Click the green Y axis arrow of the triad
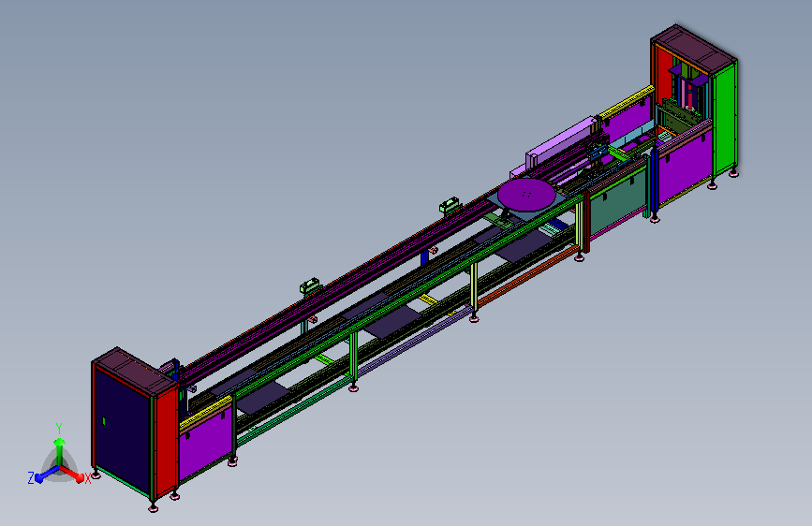812x526 pixels. 59,452
